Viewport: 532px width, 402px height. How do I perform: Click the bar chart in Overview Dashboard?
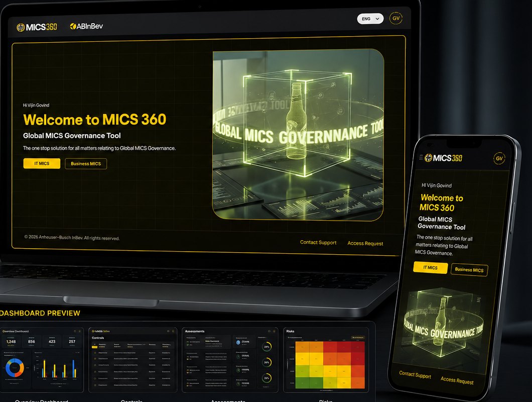coord(59,368)
